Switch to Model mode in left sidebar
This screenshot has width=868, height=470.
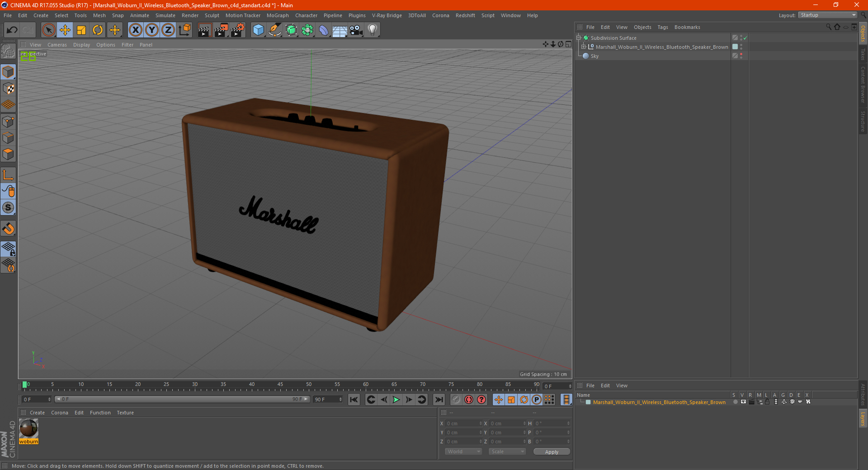pyautogui.click(x=8, y=72)
